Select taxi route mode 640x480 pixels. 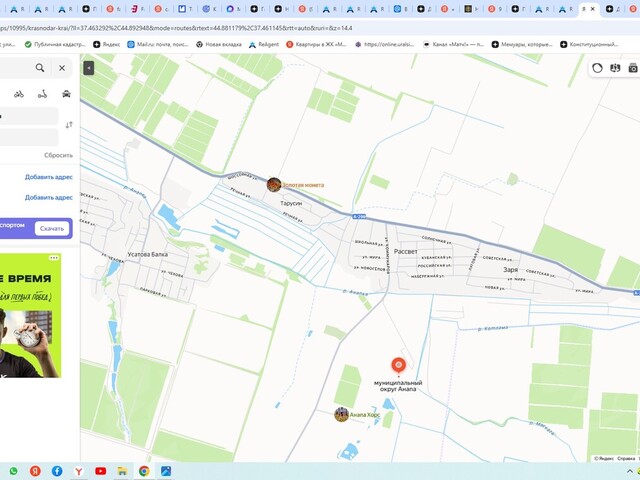(x=66, y=94)
